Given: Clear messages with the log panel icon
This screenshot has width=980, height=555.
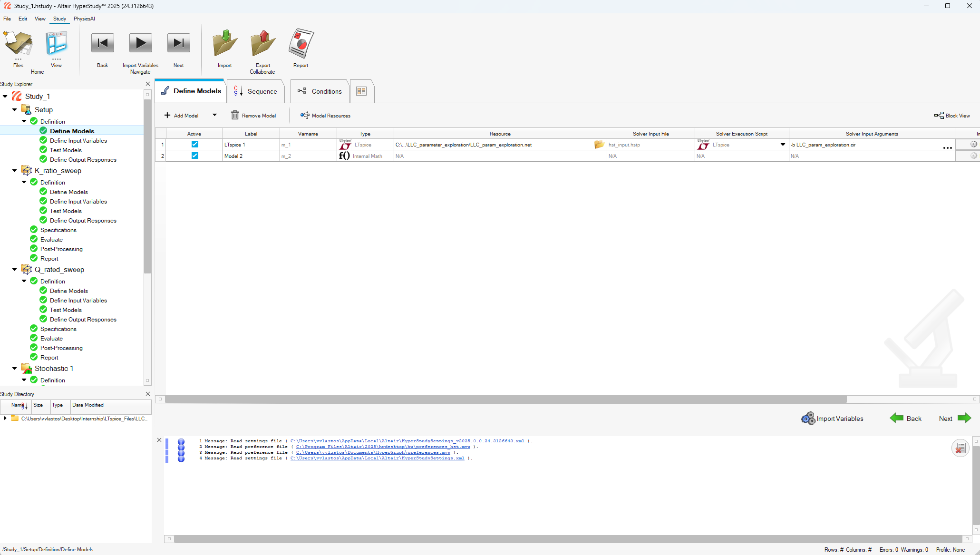Looking at the screenshot, I should [x=960, y=448].
